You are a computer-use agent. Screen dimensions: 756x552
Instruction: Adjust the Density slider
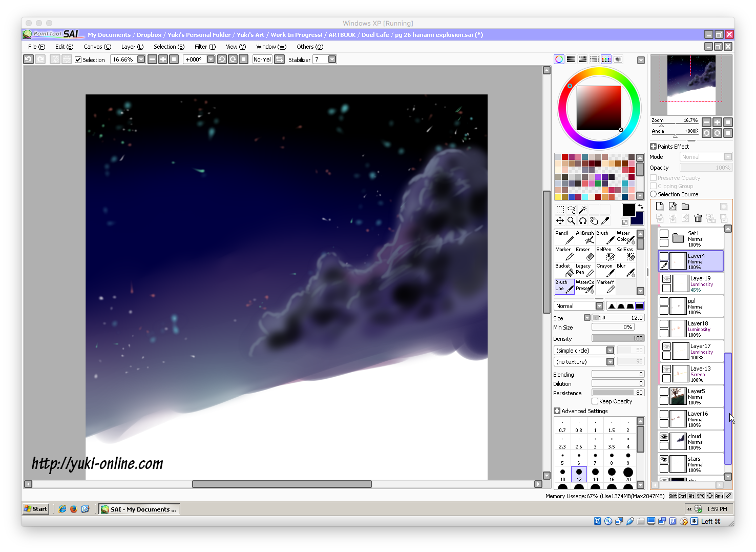pyautogui.click(x=618, y=338)
